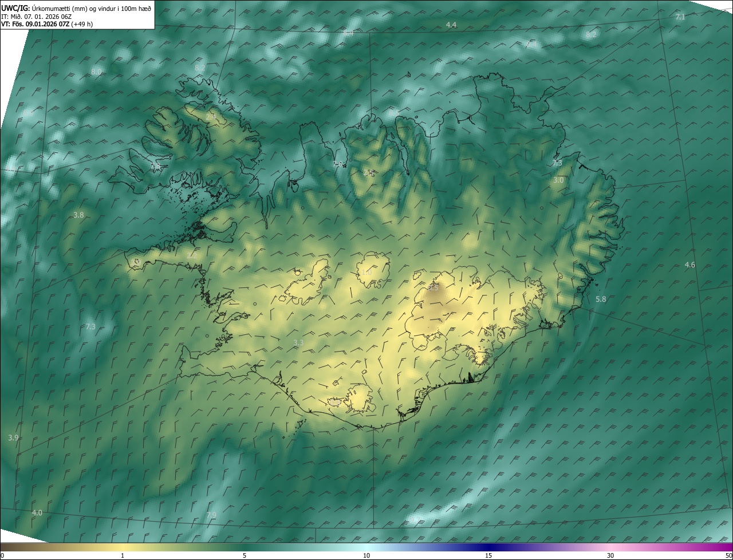Viewport: 733px width, 560px height.
Task: Click the 3.9 value label on map
Action: point(14,437)
